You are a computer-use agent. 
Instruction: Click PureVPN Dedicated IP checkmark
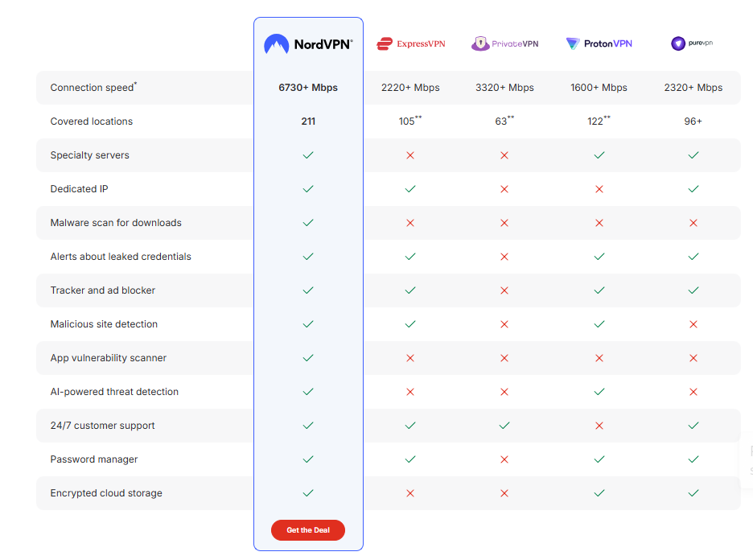pyautogui.click(x=693, y=189)
